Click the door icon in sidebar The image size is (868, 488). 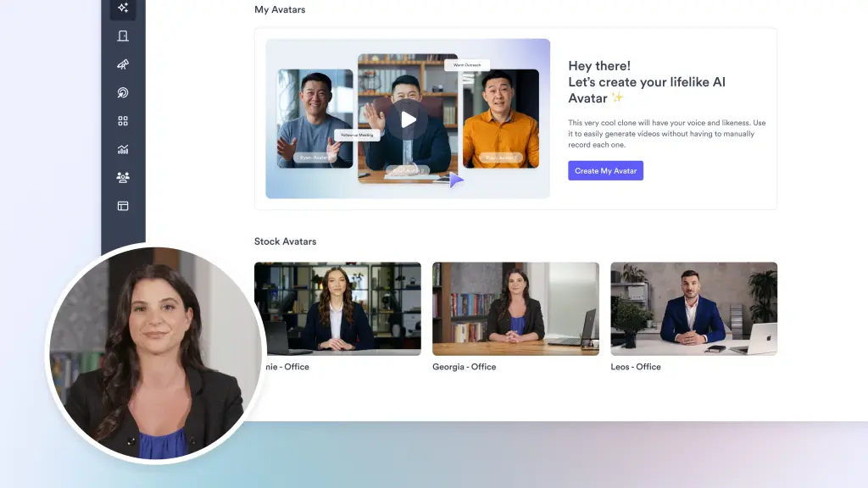tap(123, 36)
